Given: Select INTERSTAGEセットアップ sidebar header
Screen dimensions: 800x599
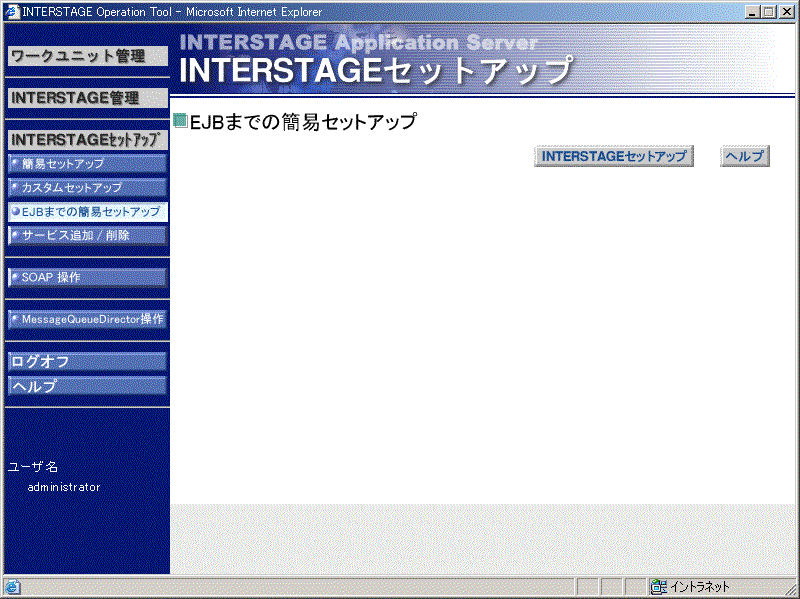Looking at the screenshot, I should coord(87,140).
